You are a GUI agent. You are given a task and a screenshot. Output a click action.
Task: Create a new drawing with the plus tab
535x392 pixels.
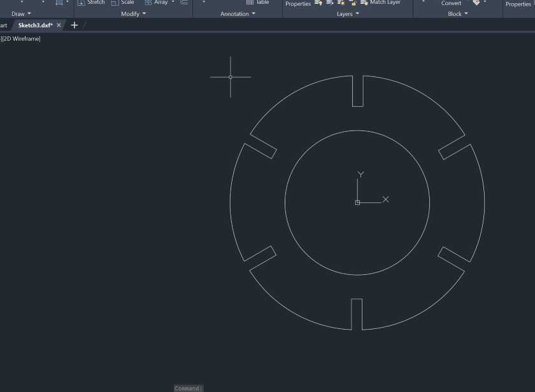click(75, 25)
